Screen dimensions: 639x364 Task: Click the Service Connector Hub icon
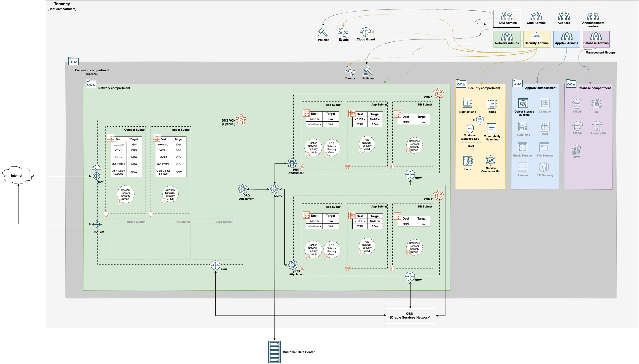point(491,160)
